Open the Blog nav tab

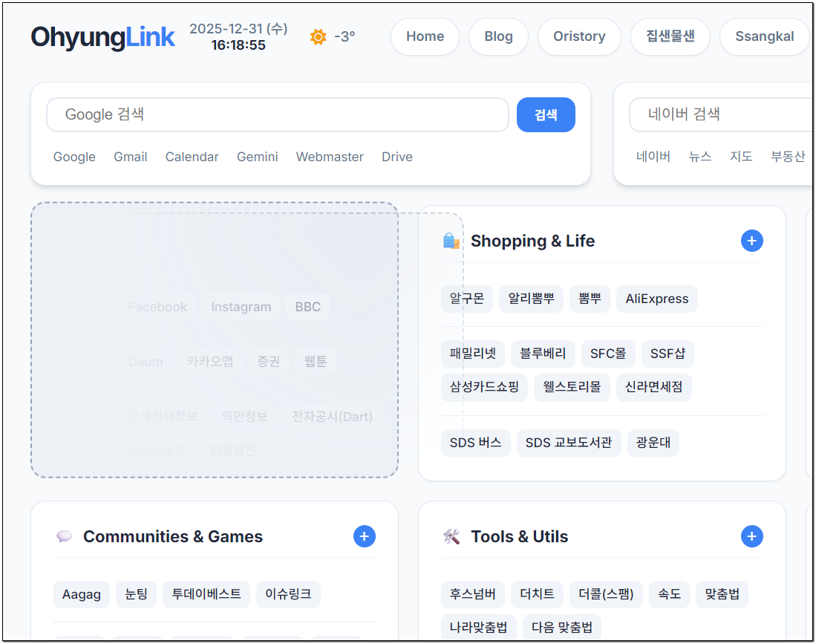tap(498, 36)
